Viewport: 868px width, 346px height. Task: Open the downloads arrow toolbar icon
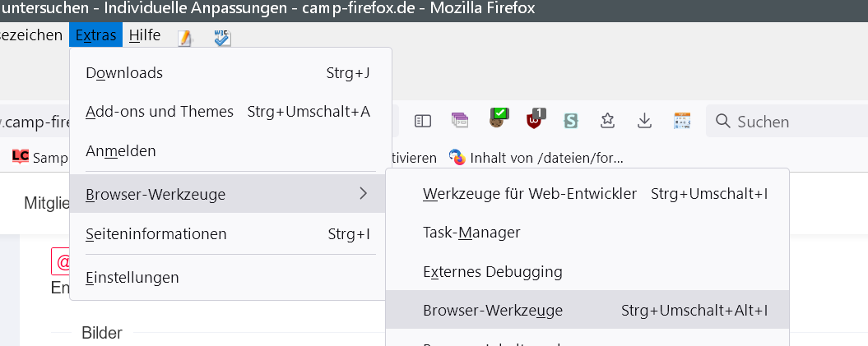(645, 121)
